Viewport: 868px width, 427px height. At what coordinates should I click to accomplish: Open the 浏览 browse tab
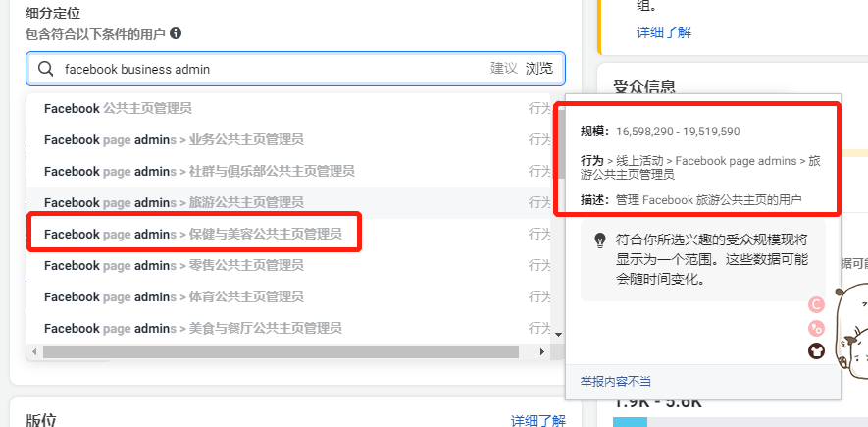539,69
